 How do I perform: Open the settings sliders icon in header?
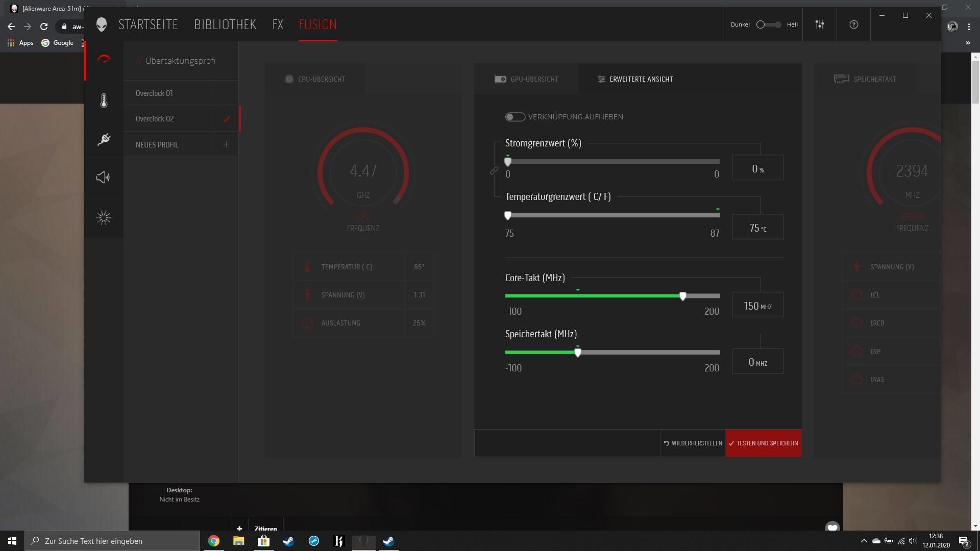tap(820, 24)
